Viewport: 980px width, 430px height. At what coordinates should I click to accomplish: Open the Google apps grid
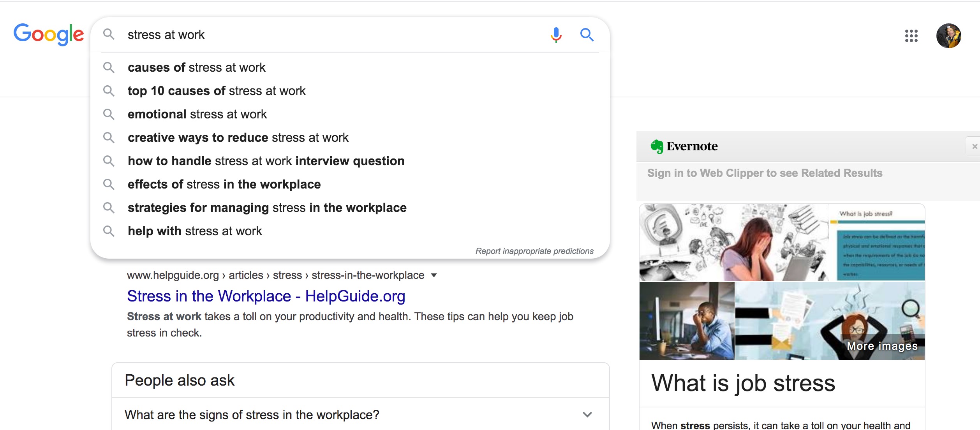(911, 36)
